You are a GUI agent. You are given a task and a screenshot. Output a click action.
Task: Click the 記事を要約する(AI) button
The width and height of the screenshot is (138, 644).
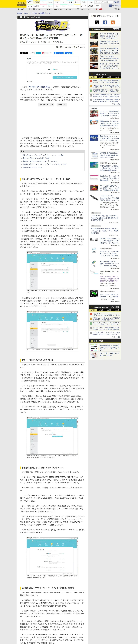point(46,105)
